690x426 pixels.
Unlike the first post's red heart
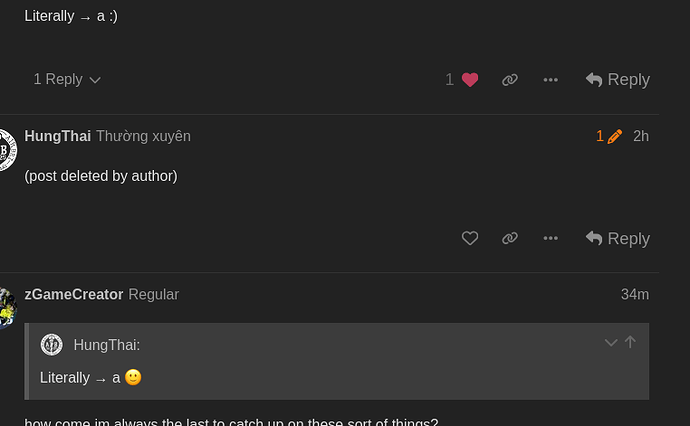click(470, 80)
